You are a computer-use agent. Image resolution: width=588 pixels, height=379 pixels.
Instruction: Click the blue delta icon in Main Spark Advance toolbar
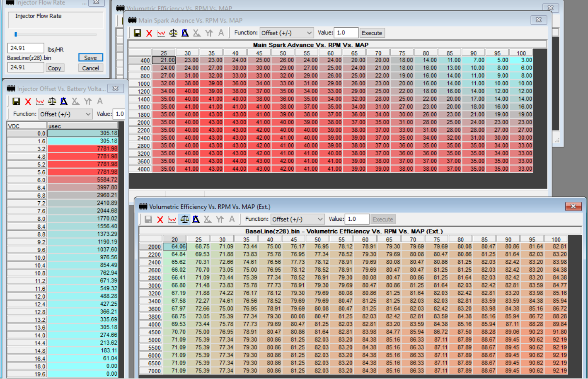coord(185,33)
